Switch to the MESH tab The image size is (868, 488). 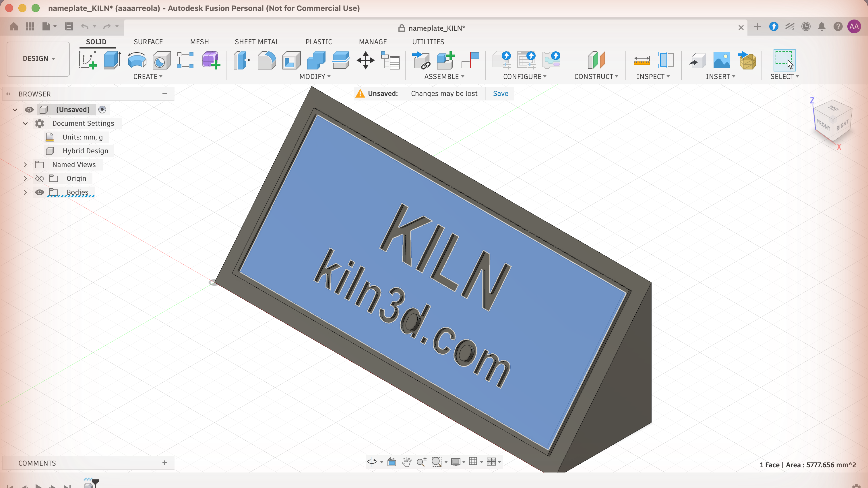(199, 42)
